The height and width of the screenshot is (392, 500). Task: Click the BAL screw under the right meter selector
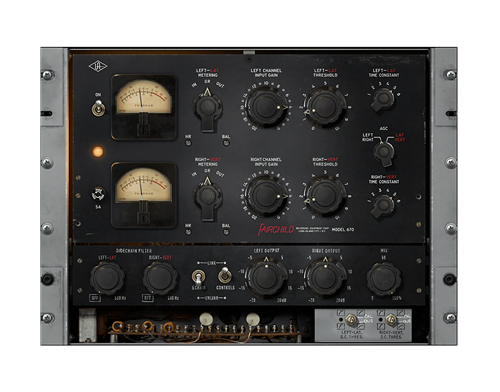point(226,232)
